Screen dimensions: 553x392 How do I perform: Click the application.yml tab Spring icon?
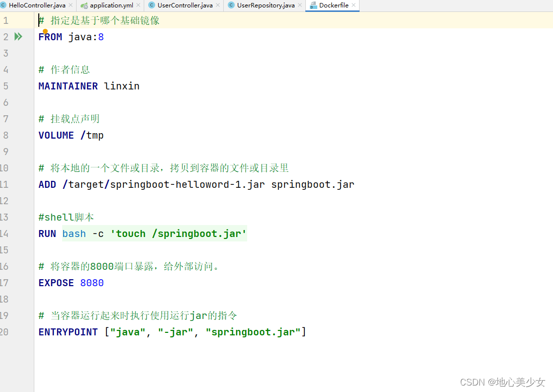84,5
